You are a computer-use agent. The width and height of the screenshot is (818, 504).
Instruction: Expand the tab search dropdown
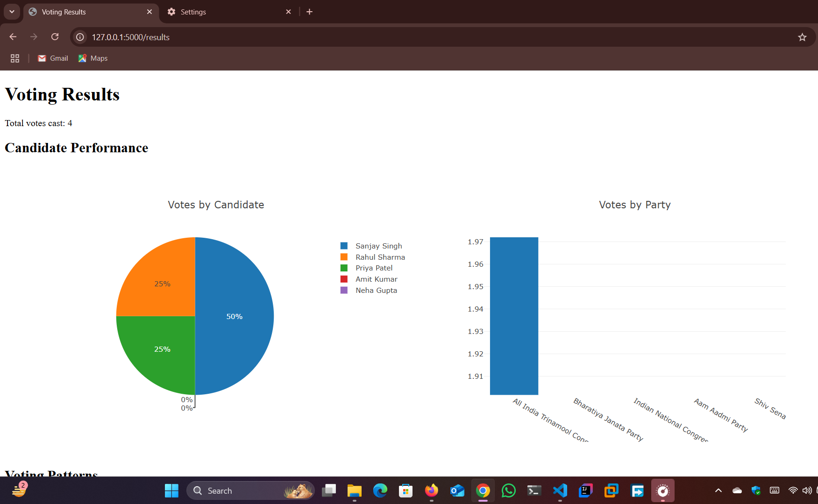point(12,12)
